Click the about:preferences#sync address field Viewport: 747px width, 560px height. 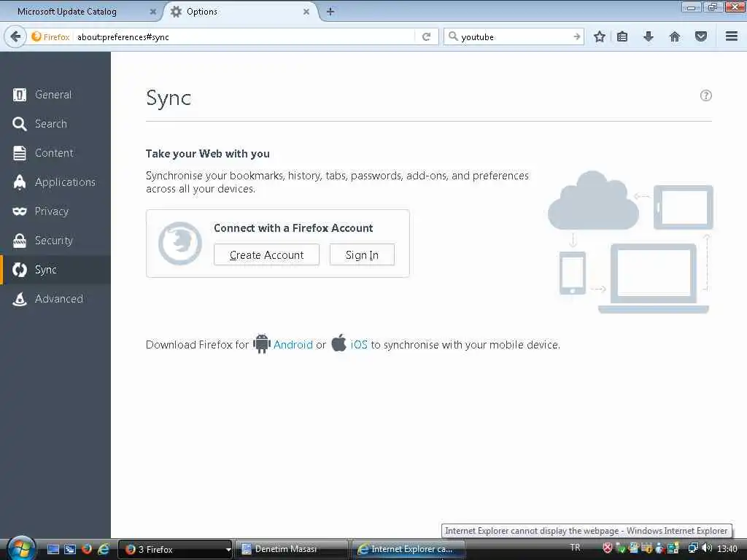tap(244, 36)
